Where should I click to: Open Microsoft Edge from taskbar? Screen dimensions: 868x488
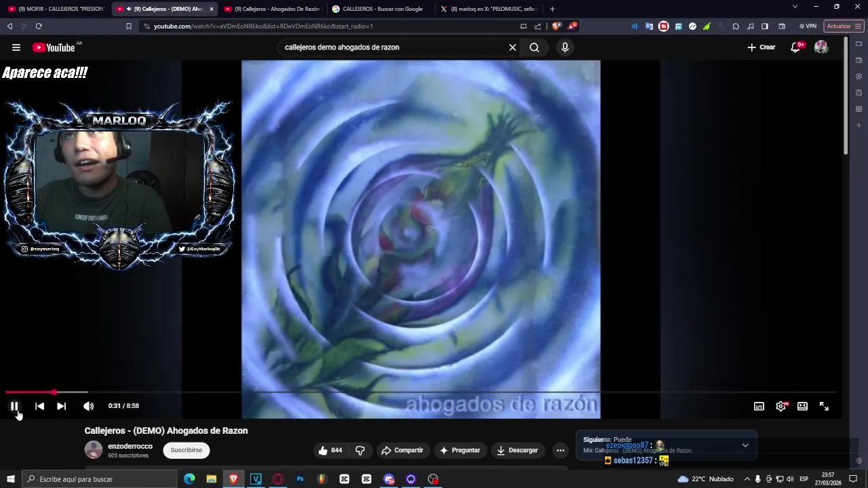189,479
